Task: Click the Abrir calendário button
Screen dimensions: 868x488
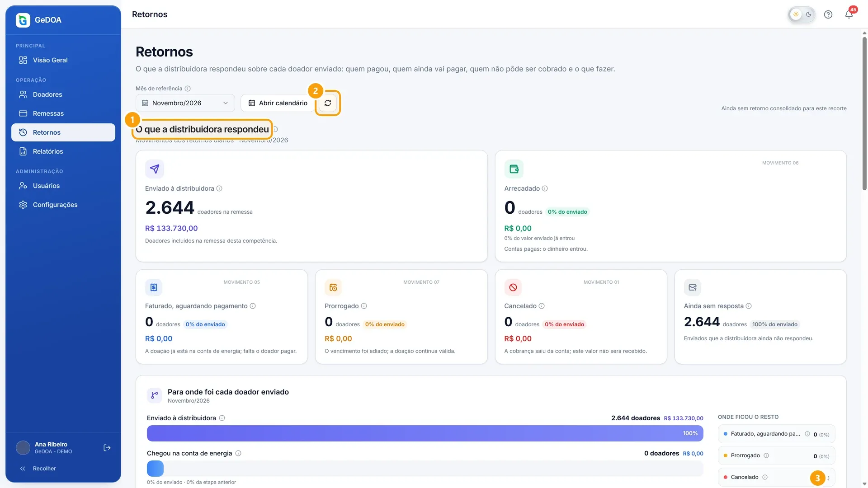Action: pyautogui.click(x=278, y=103)
